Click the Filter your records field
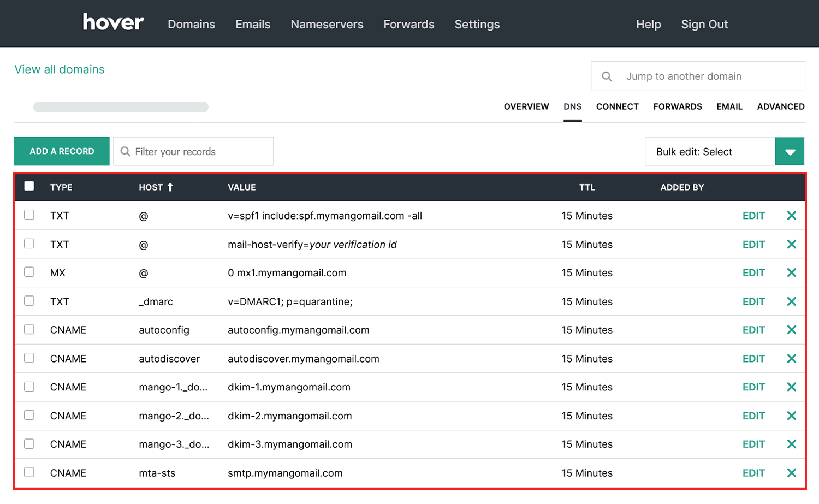Screen dimensions: 819x504 193,151
